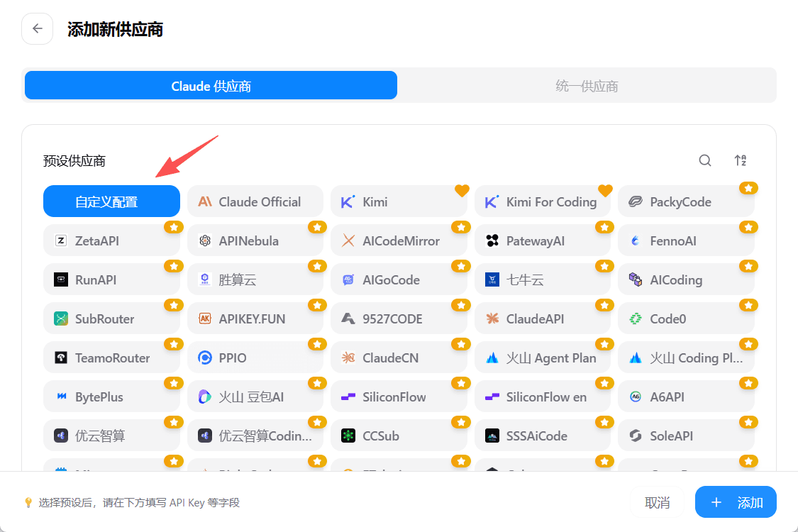
Task: Choose the Code0 provider
Action: coord(686,318)
